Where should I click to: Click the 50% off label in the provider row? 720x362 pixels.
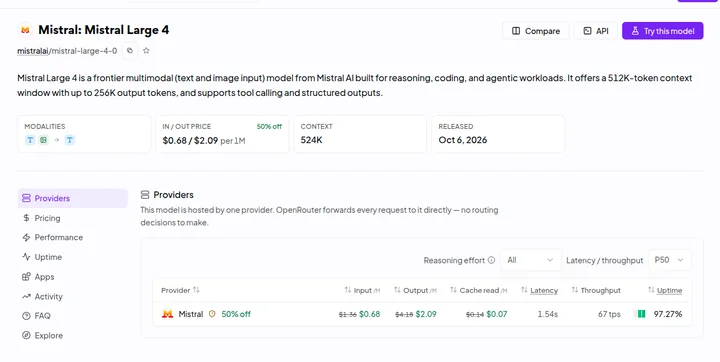[236, 314]
